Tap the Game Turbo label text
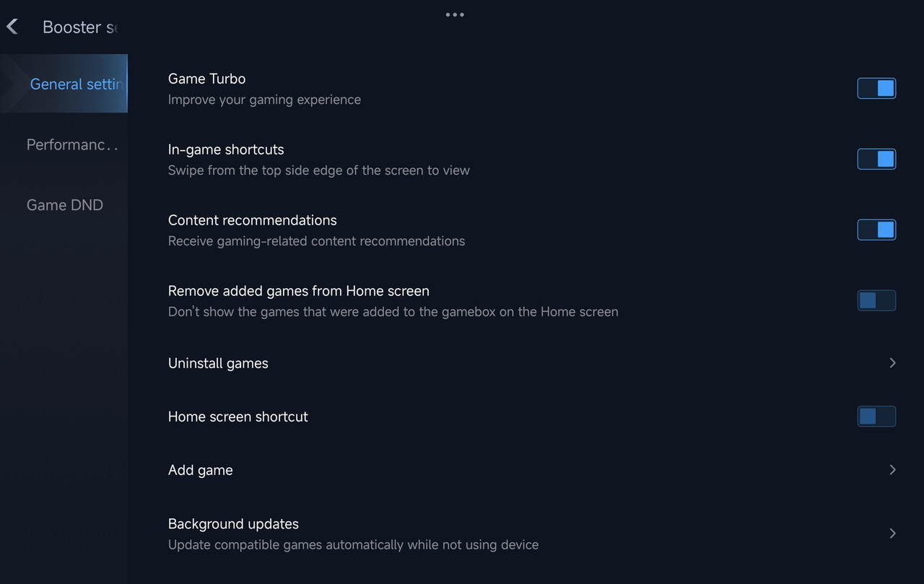Screen dimensions: 924x584 click(x=206, y=79)
